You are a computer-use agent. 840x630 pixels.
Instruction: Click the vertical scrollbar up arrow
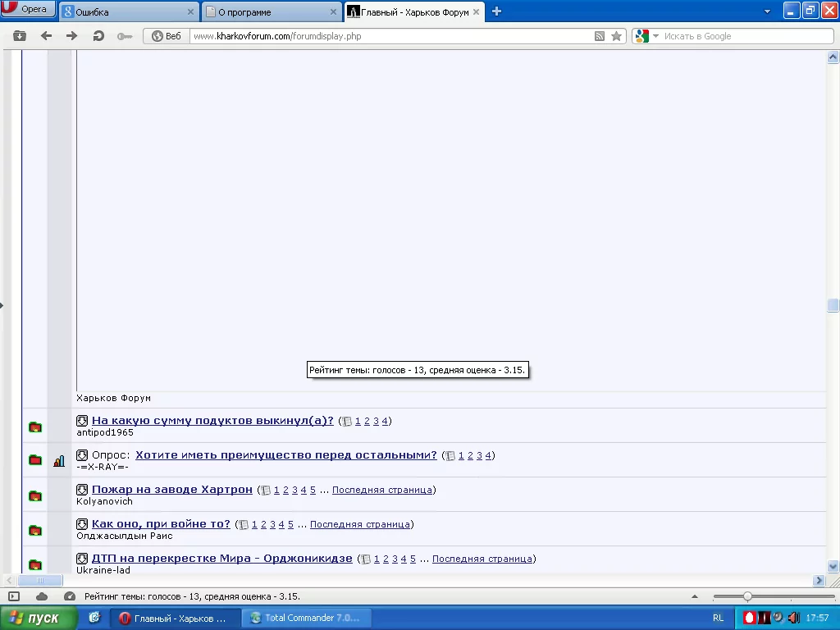tap(833, 57)
